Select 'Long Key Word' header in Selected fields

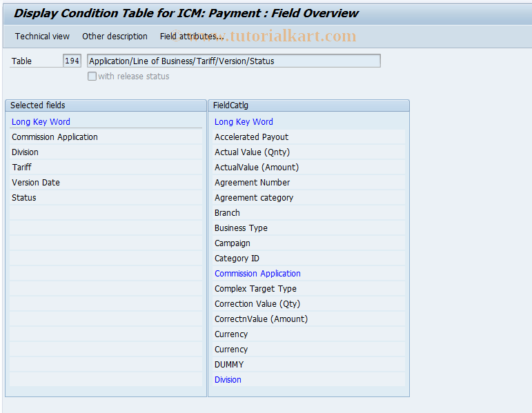pyautogui.click(x=41, y=122)
